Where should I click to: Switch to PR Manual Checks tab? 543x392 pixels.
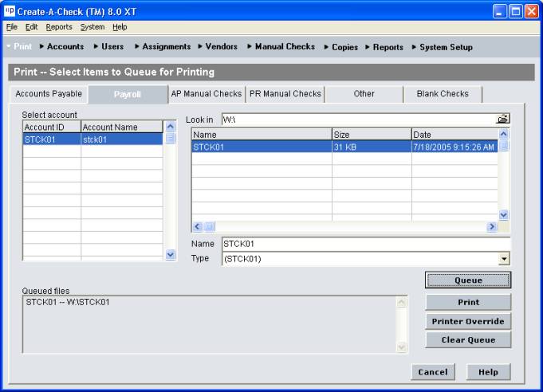pyautogui.click(x=285, y=94)
